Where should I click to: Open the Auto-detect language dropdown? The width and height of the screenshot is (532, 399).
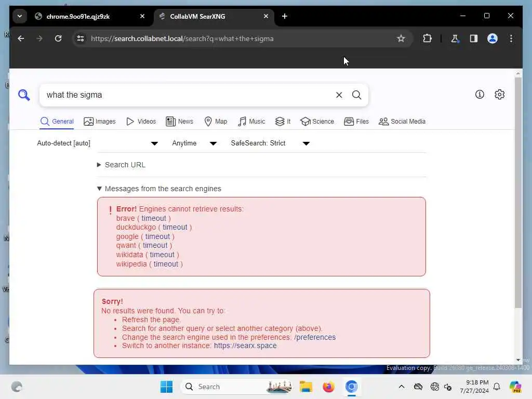coord(97,143)
